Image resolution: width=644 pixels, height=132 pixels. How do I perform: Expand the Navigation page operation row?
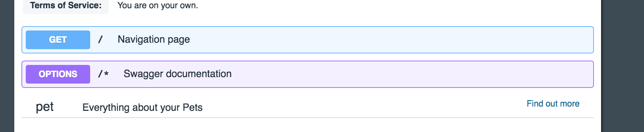click(308, 40)
